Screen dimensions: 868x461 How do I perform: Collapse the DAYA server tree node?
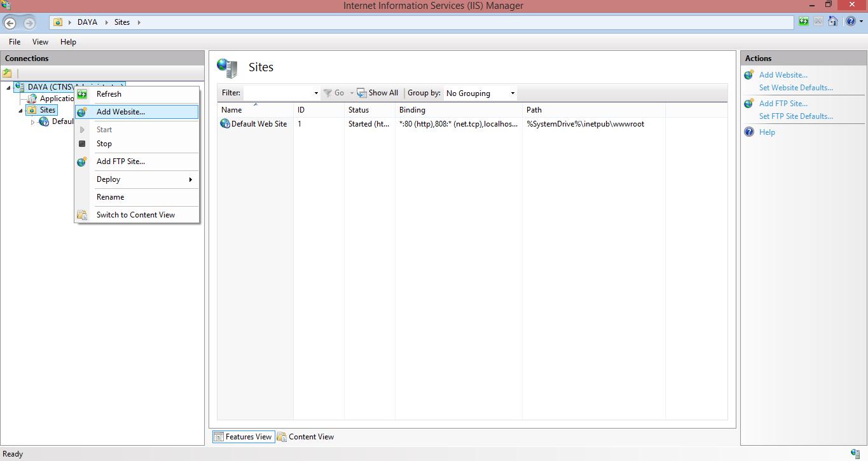coord(8,87)
